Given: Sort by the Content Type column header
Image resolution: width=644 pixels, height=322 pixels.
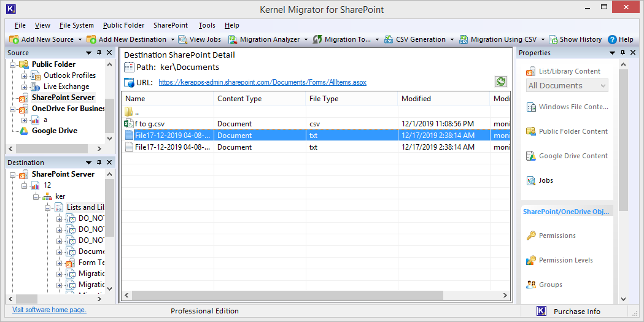Looking at the screenshot, I should point(260,99).
